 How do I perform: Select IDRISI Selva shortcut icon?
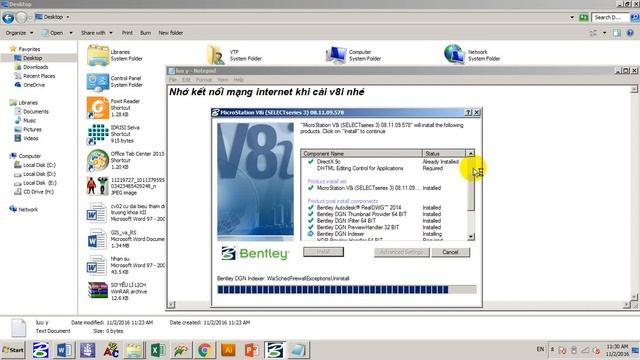click(98, 134)
